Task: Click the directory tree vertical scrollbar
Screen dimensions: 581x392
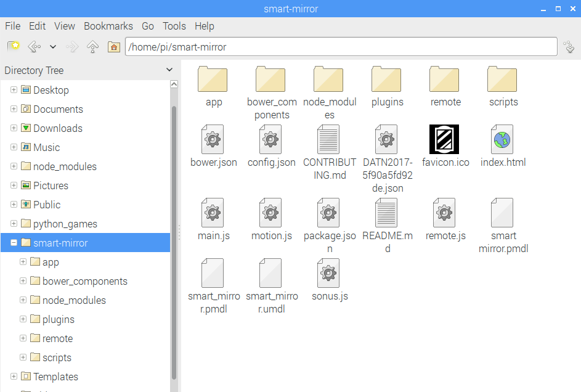Action: point(174,243)
